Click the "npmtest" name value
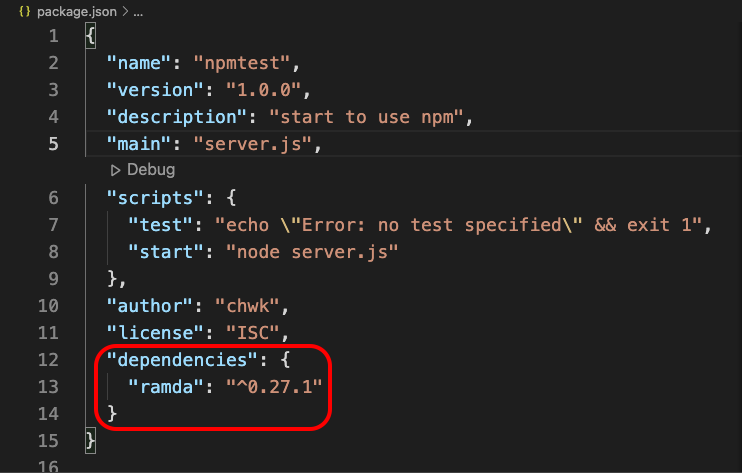The image size is (742, 473). tap(242, 63)
